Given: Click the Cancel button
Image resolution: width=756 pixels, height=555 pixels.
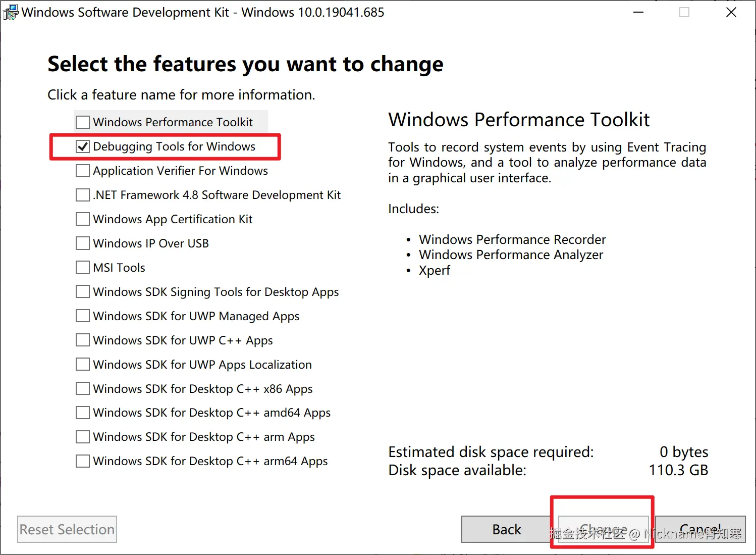Looking at the screenshot, I should [x=700, y=529].
